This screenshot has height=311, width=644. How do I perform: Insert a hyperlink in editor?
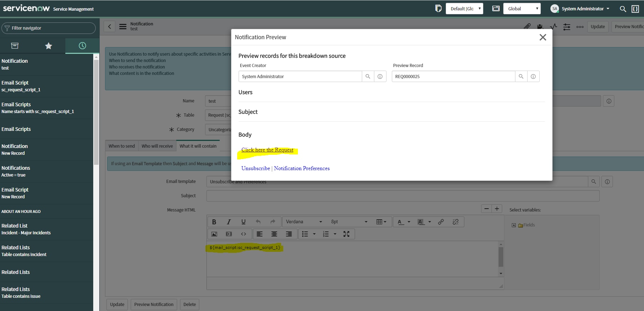[441, 222]
